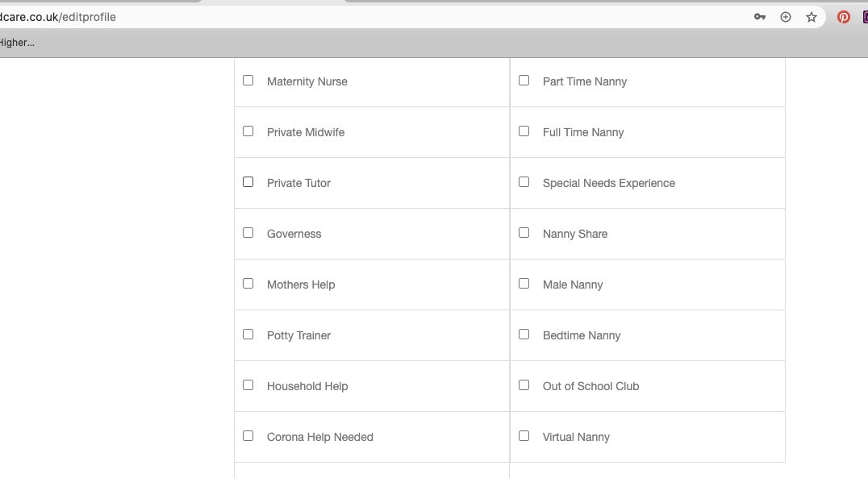Enable the Private Midwife checkbox
This screenshot has width=868, height=478.
coord(248,131)
